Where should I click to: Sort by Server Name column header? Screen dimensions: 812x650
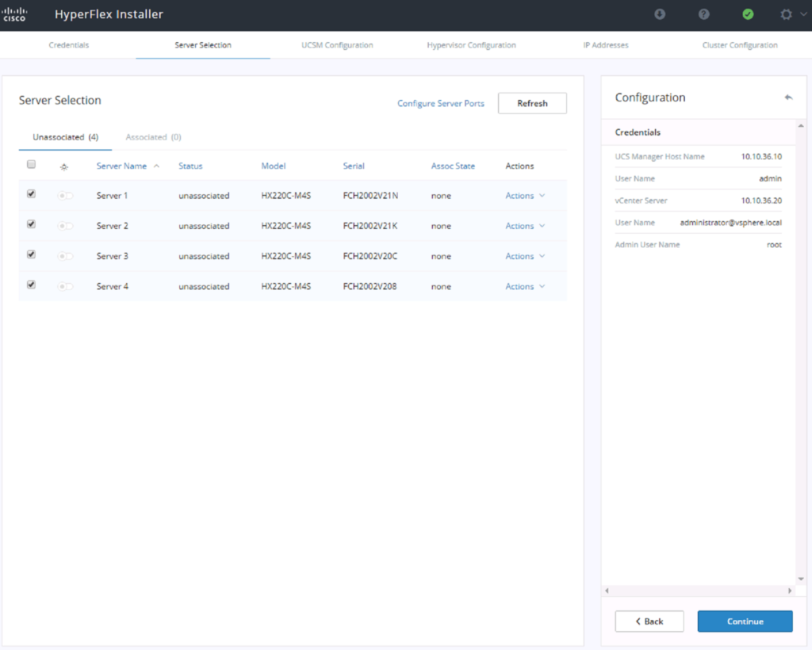pos(121,166)
